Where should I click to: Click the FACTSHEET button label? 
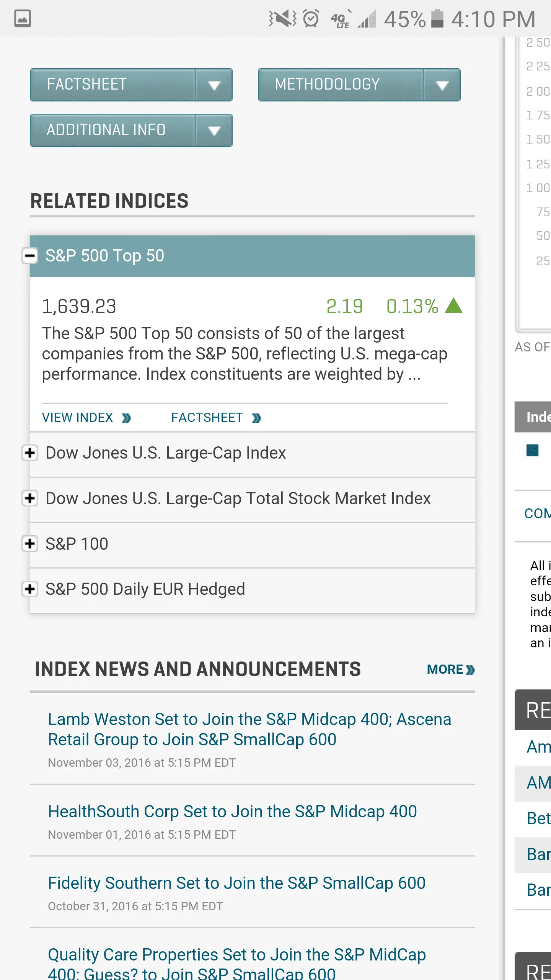click(x=87, y=85)
